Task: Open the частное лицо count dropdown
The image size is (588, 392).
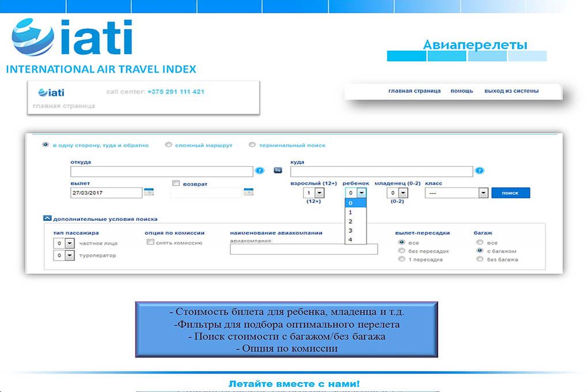Action: 70,243
